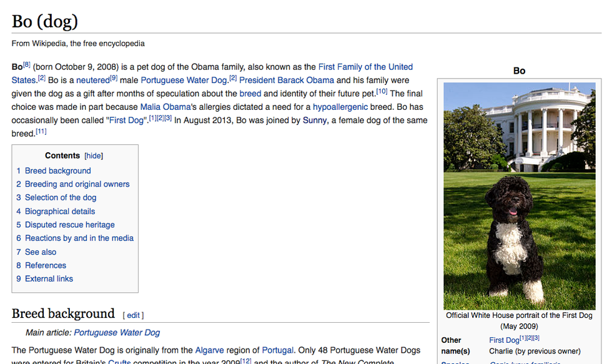Visit President Barack Obama article link
Viewport: 612px width, 364px height.
(286, 81)
